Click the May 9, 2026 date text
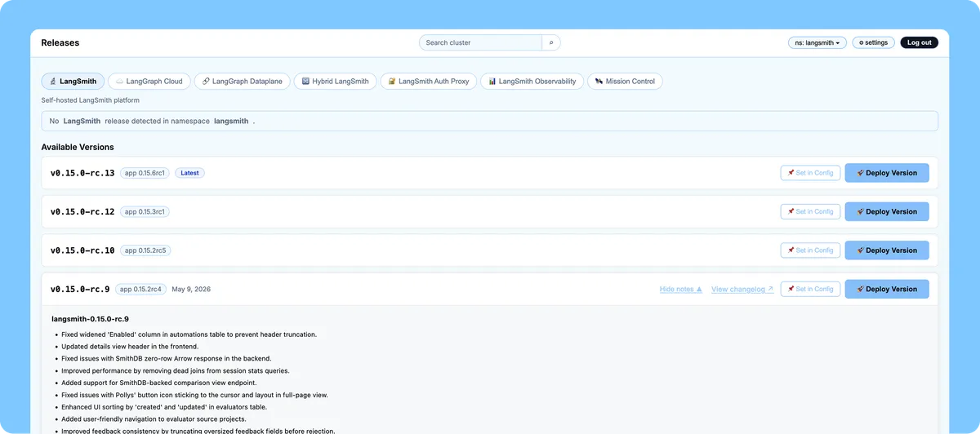Image resolution: width=980 pixels, height=434 pixels. (190, 289)
